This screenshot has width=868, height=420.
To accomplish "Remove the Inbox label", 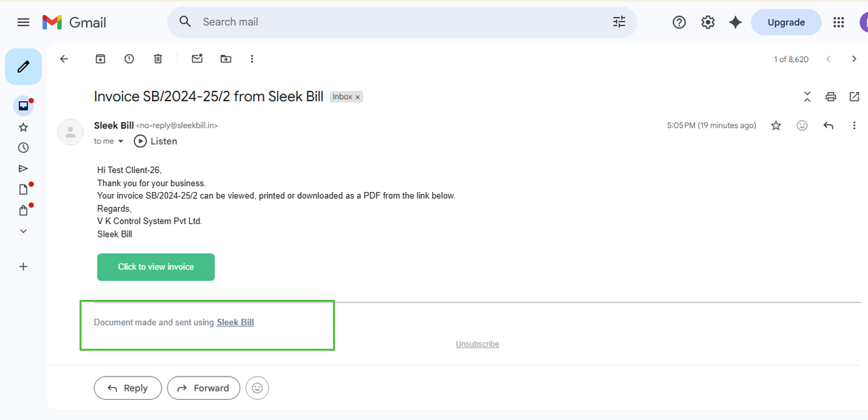I will [358, 97].
